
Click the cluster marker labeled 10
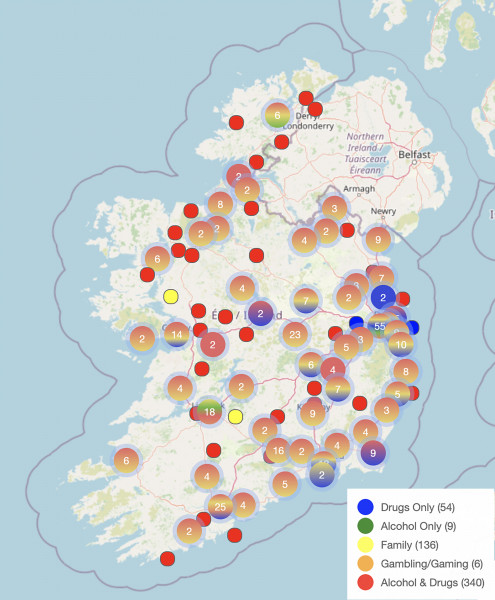point(401,345)
